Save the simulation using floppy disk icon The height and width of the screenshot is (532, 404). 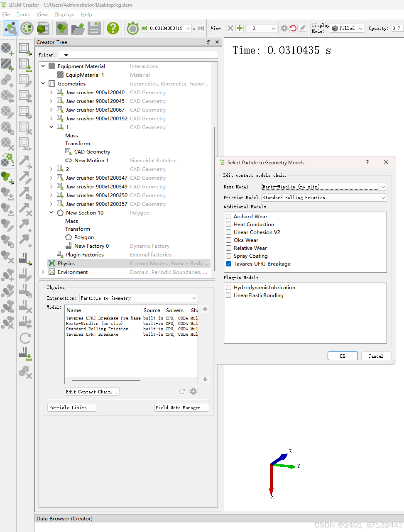(x=94, y=28)
